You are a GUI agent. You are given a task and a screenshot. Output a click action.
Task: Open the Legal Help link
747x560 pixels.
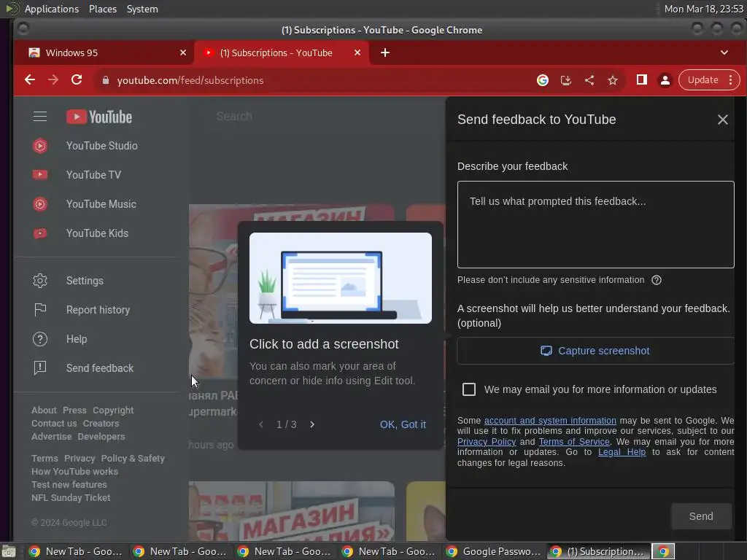point(622,452)
